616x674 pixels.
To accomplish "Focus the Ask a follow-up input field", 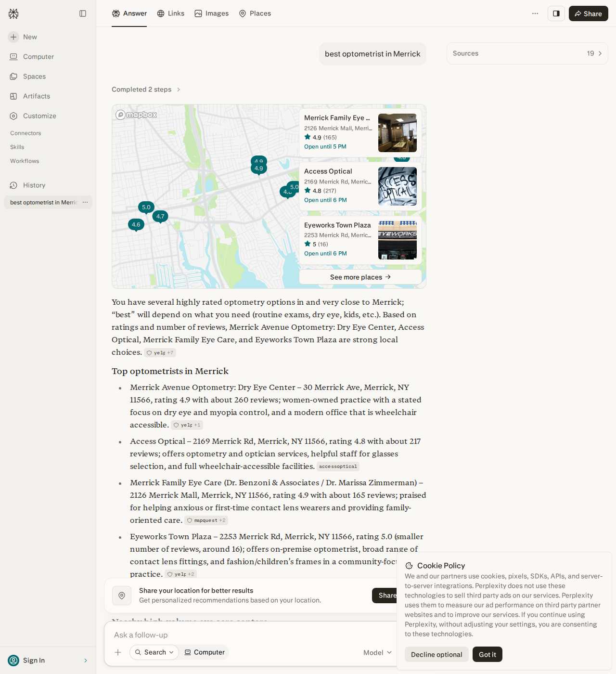I will [250, 635].
